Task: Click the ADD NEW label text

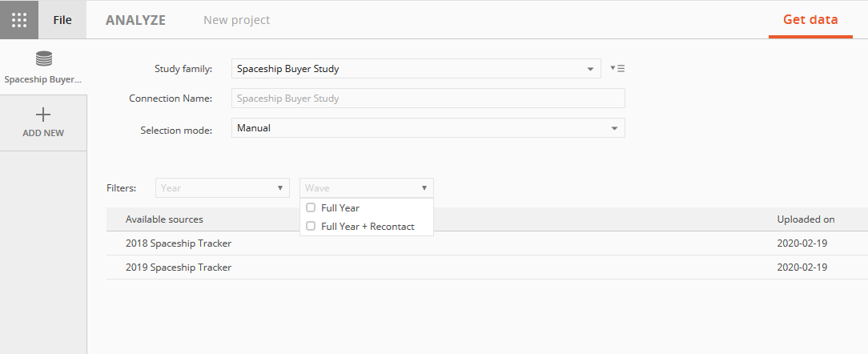Action: [x=43, y=133]
